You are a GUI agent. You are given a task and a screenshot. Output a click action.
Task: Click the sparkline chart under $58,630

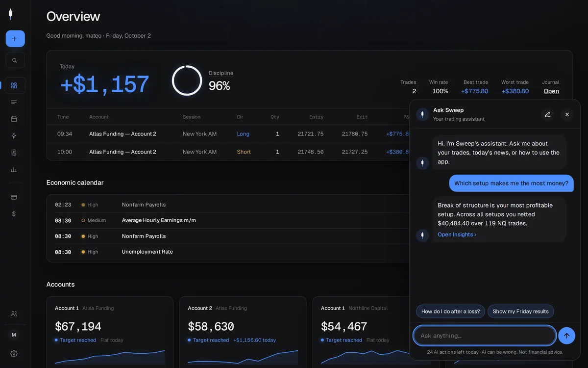pyautogui.click(x=243, y=357)
